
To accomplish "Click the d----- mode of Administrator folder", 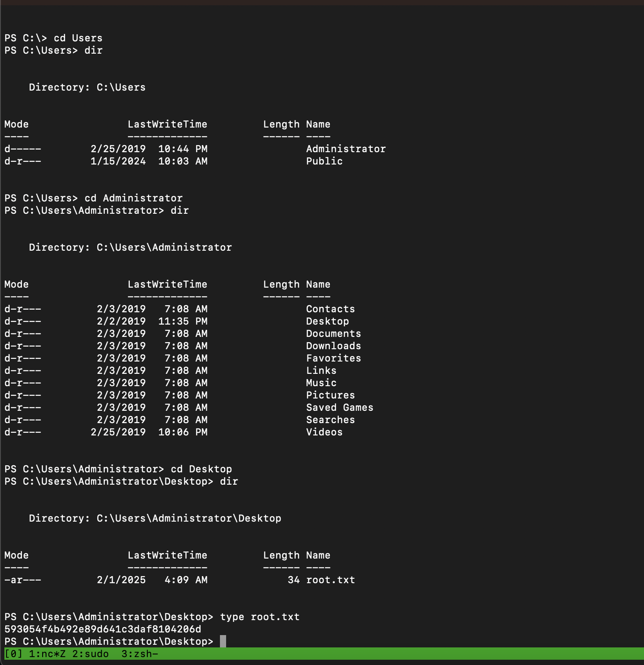I will coord(22,149).
